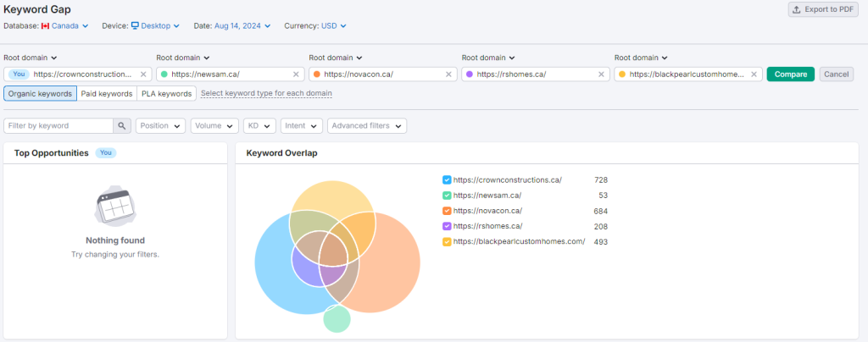Click the https://newsam.ca/ legend label
Viewport: 868px width, 342px height.
click(487, 195)
